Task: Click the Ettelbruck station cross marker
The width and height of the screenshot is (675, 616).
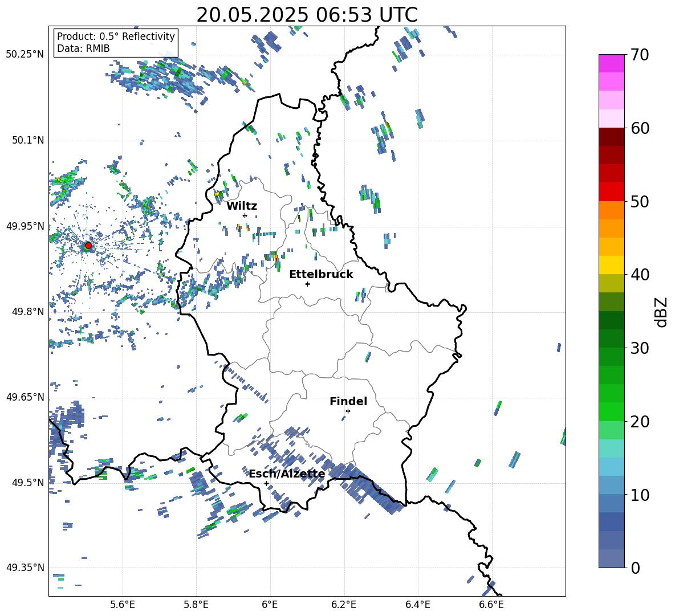Action: click(x=307, y=284)
